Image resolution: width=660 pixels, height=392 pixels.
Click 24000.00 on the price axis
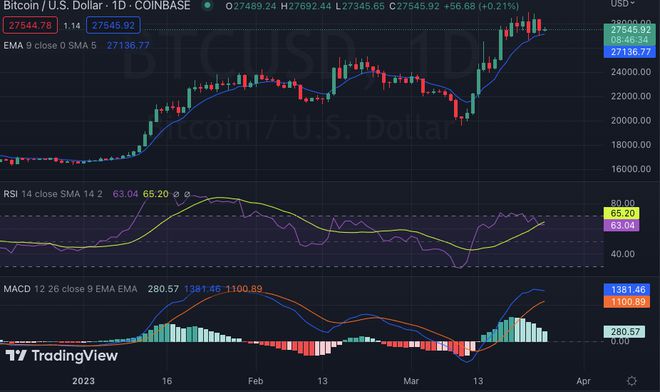coord(631,72)
